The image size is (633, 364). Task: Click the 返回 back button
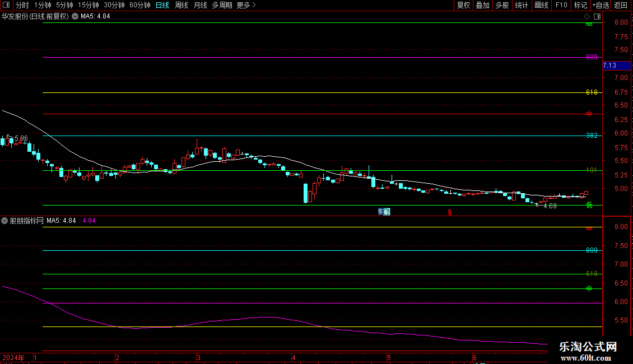(621, 5)
